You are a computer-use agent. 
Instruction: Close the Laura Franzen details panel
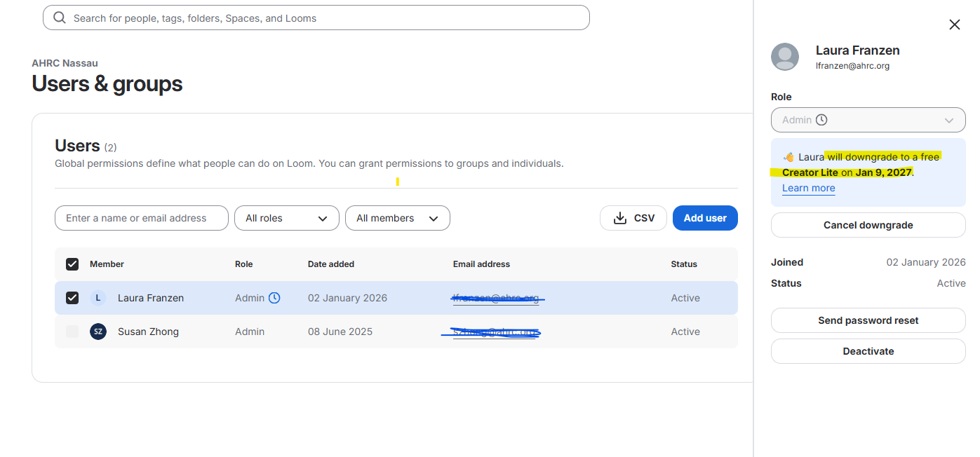[x=954, y=25]
